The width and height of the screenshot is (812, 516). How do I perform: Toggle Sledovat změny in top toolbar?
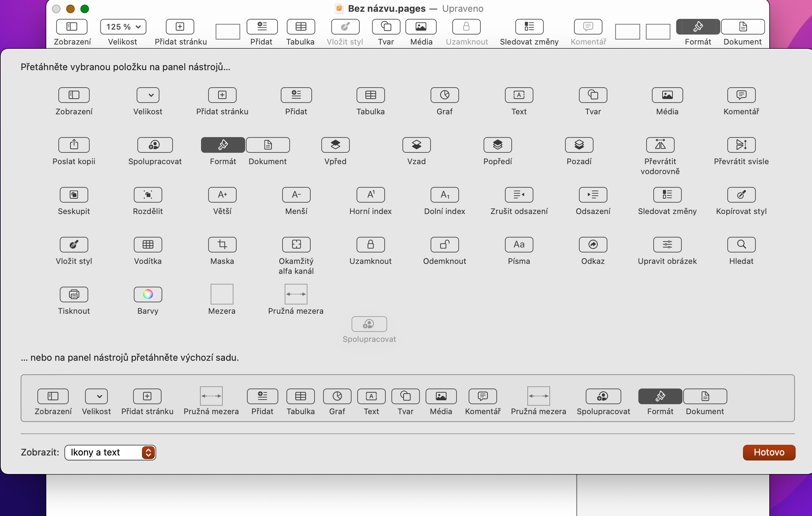click(x=529, y=27)
